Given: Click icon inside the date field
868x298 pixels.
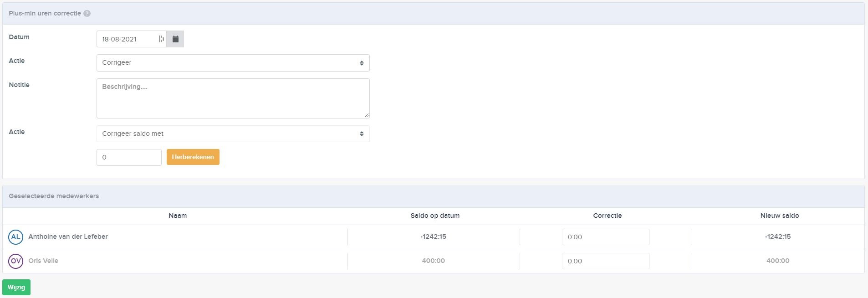Looking at the screenshot, I should 161,39.
